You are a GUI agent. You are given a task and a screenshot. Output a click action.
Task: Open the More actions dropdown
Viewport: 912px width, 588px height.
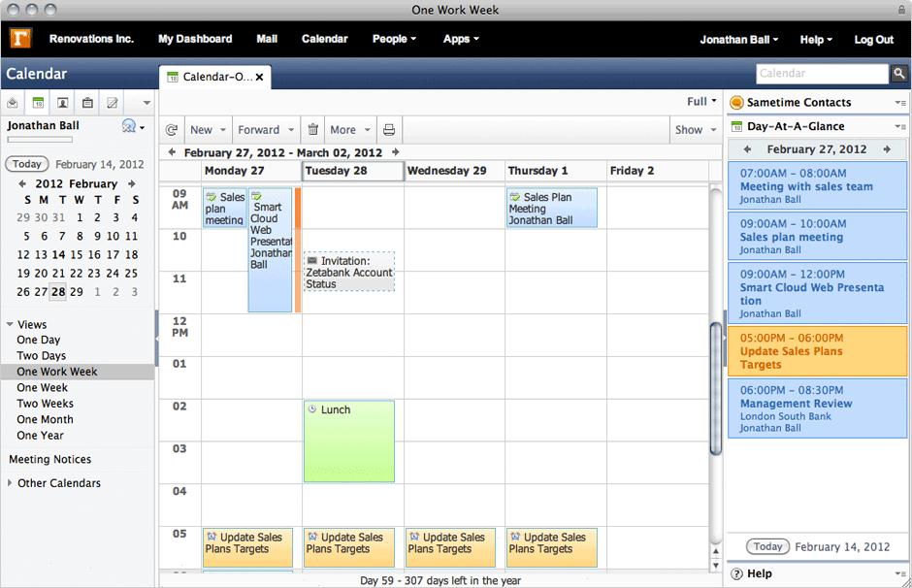(x=350, y=130)
